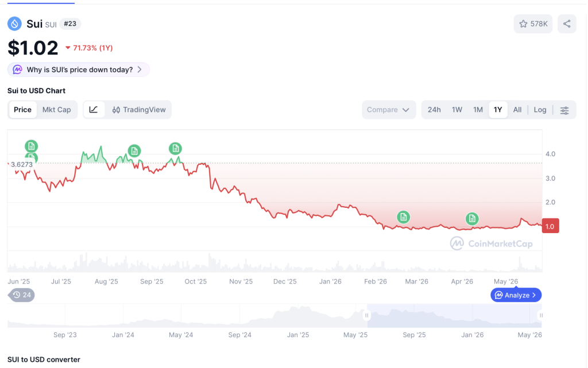Open the news marker near Sep '25

(175, 148)
